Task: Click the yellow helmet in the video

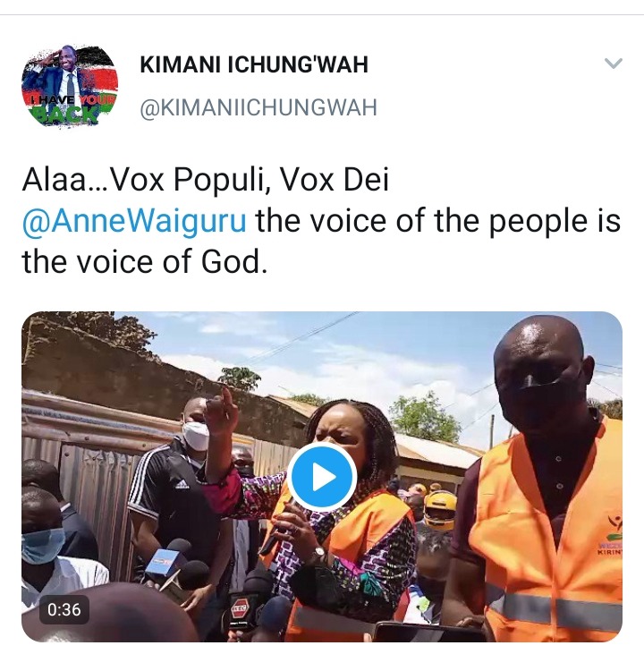Action: coord(439,510)
